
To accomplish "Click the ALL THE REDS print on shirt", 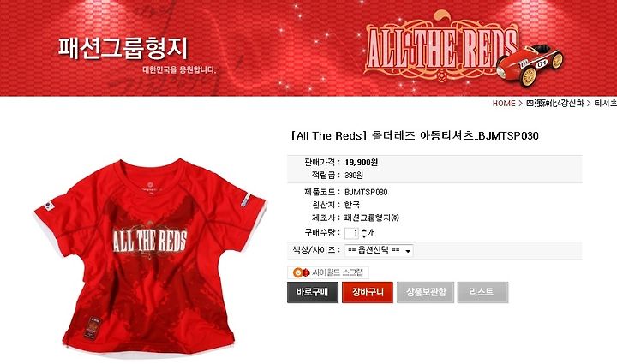I will click(150, 241).
